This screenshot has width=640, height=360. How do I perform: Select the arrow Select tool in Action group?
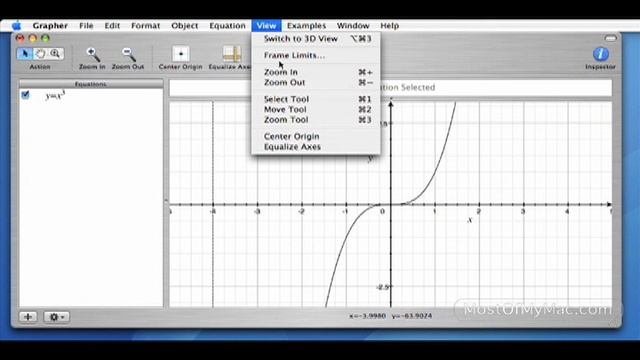(24, 53)
